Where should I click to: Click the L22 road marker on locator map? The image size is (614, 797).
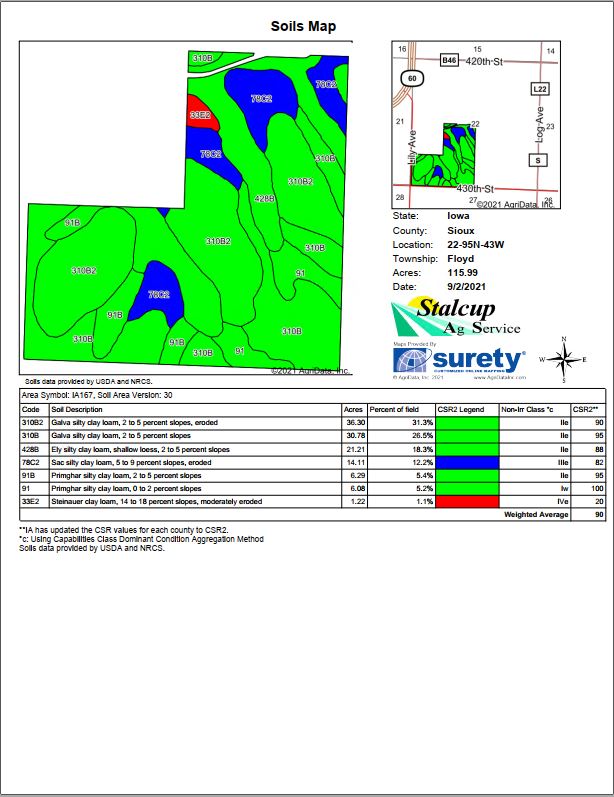coord(540,89)
